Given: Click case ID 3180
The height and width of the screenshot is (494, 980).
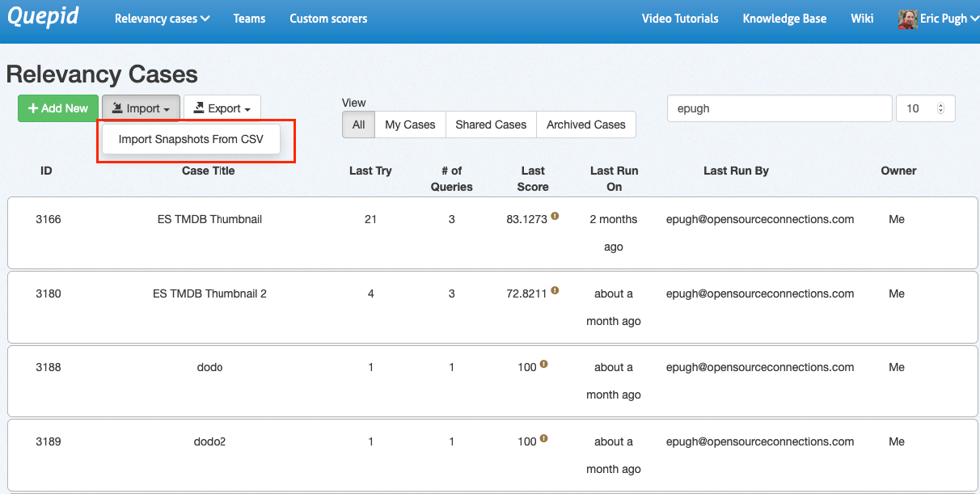Looking at the screenshot, I should click(x=49, y=293).
